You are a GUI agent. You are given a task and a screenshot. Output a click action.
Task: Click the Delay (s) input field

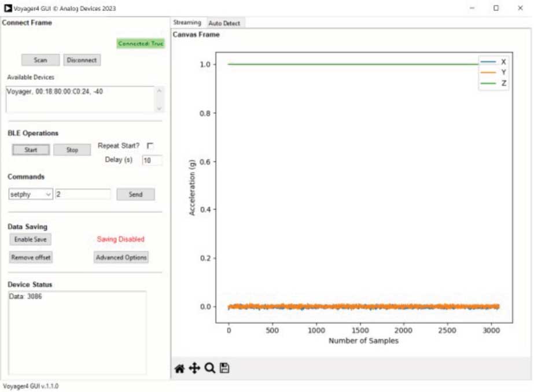[x=152, y=160]
